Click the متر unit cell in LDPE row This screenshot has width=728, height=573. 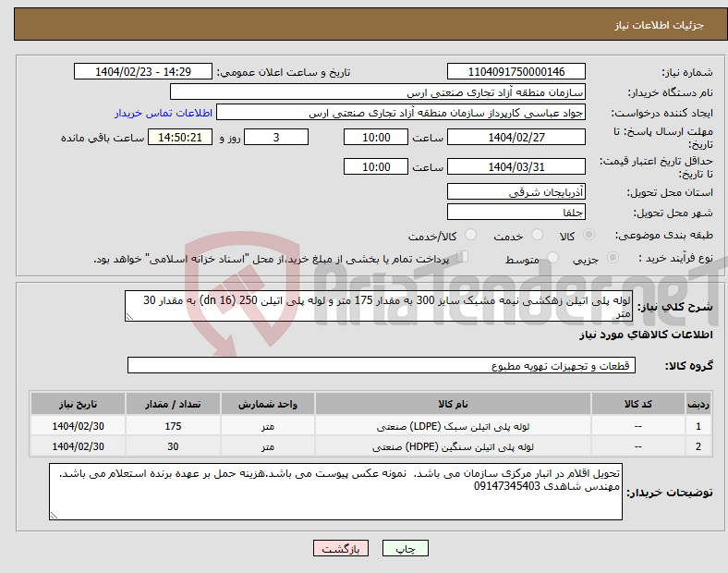point(268,426)
